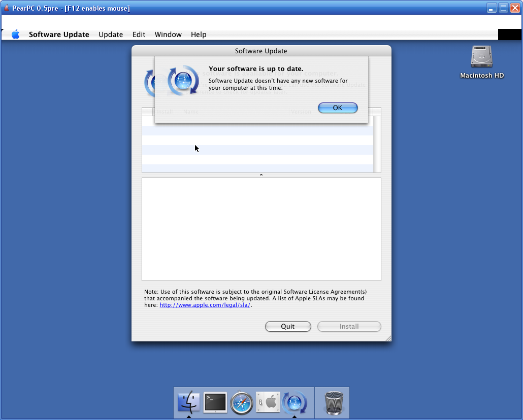Image resolution: width=523 pixels, height=420 pixels.
Task: Click the window resize grip corner
Action: (388, 338)
